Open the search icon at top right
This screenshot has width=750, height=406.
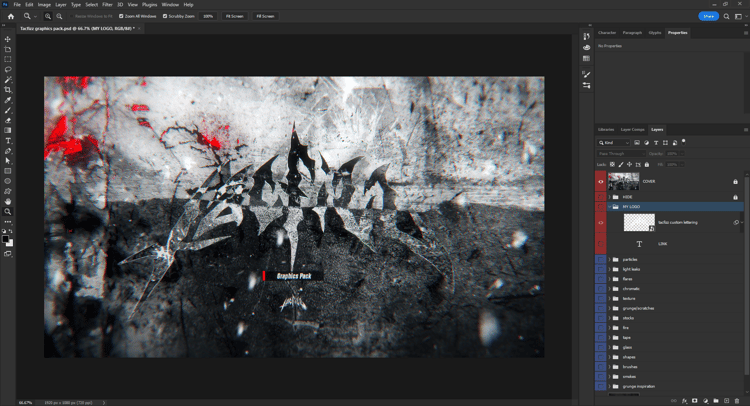coord(727,16)
